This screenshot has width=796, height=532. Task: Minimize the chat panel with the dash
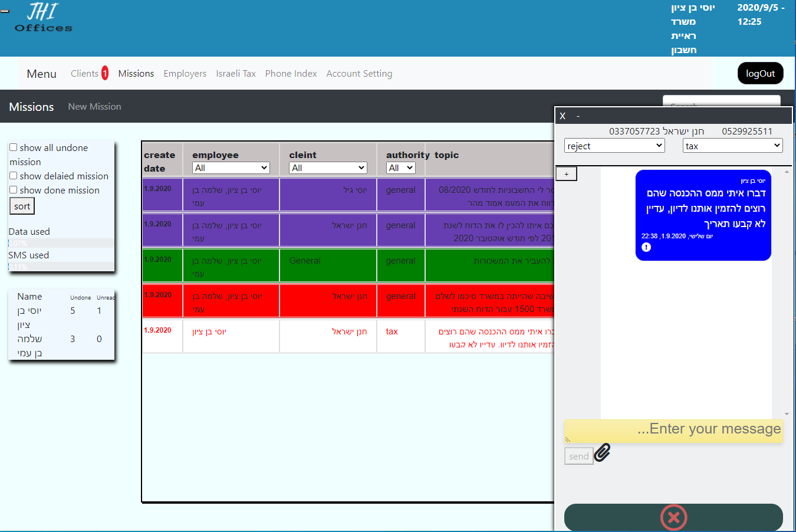578,116
